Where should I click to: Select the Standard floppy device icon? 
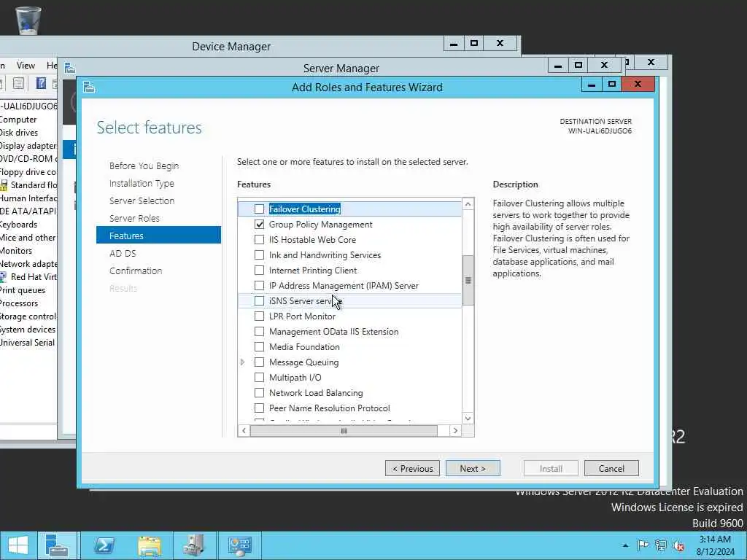pos(4,184)
